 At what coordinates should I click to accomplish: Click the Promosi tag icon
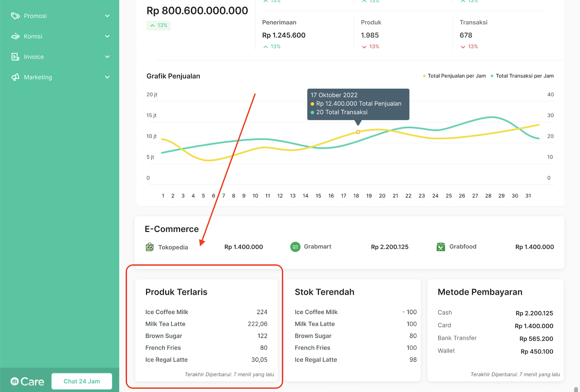point(15,16)
